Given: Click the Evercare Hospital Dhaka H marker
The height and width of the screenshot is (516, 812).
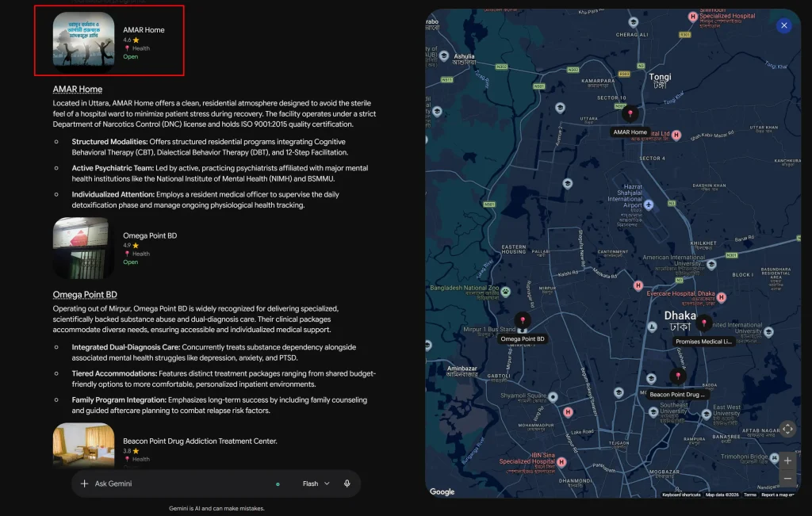Looking at the screenshot, I should coord(722,297).
